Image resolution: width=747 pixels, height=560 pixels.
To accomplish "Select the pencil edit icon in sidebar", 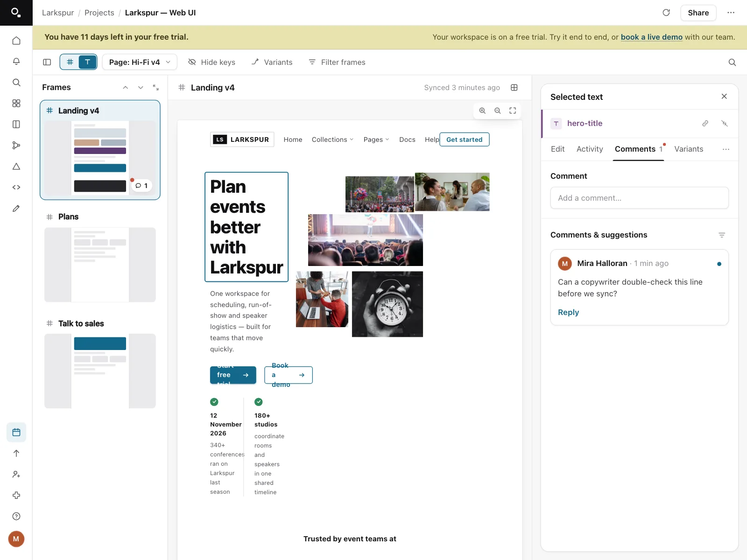I will tap(16, 208).
